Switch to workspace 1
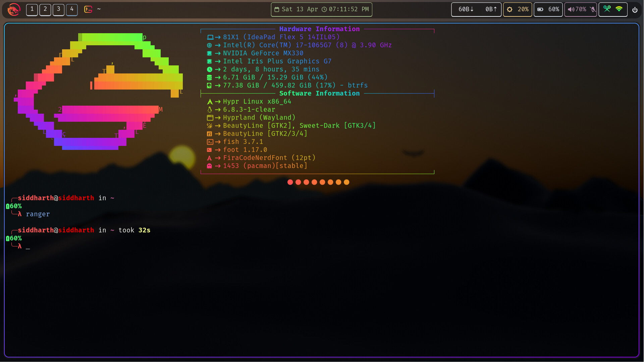The width and height of the screenshot is (644, 362). [32, 9]
